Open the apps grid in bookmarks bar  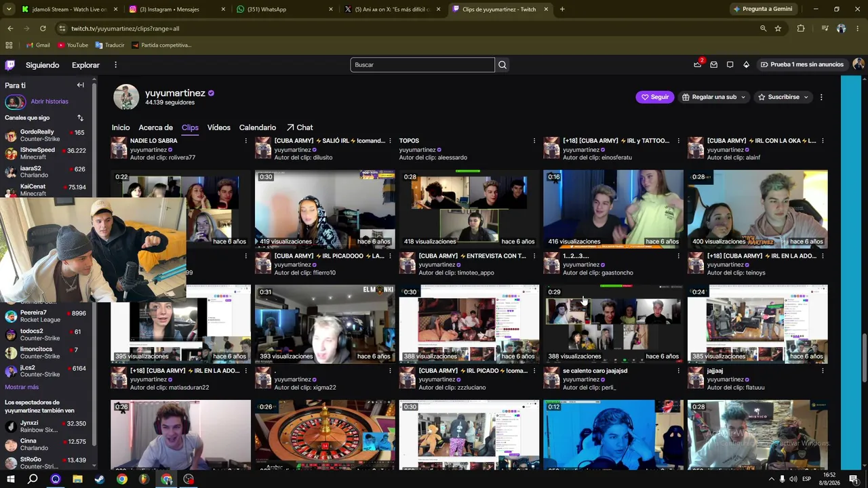click(9, 45)
